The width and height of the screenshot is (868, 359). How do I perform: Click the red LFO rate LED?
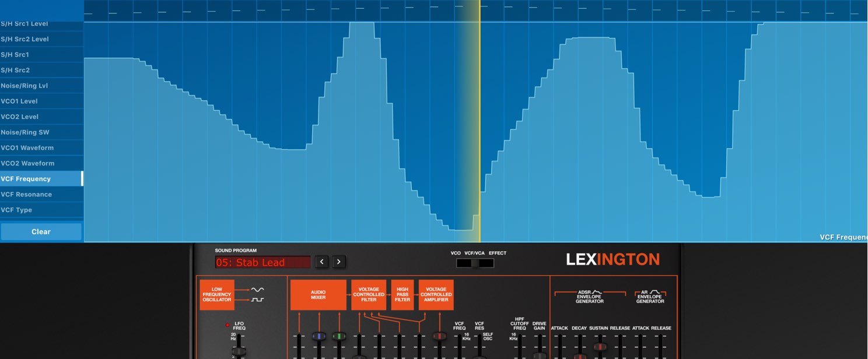227,325
